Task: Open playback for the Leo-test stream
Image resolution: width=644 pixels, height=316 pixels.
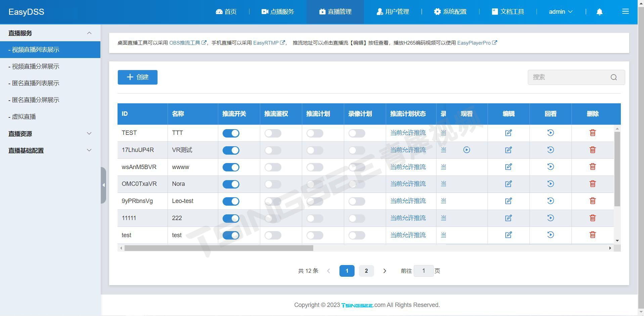Action: (x=550, y=201)
